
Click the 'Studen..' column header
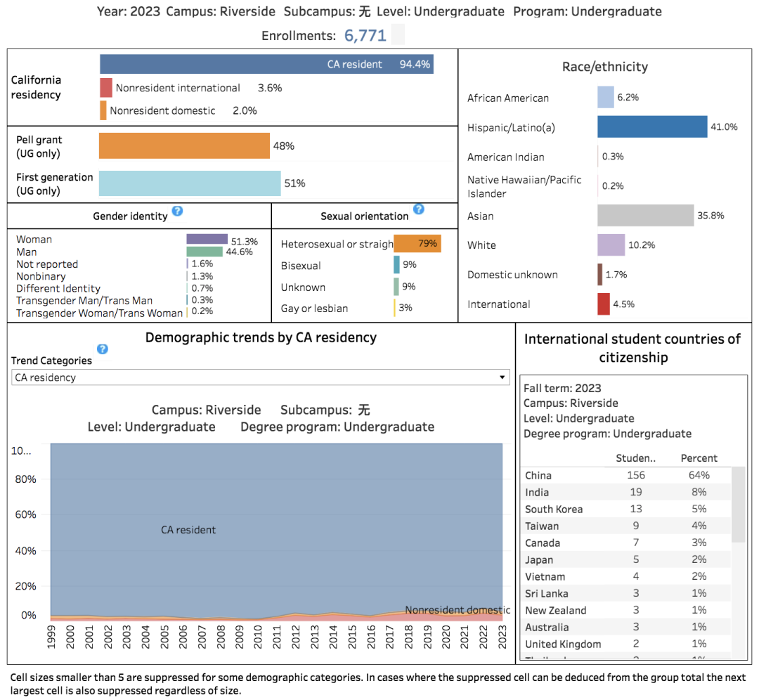pyautogui.click(x=635, y=458)
